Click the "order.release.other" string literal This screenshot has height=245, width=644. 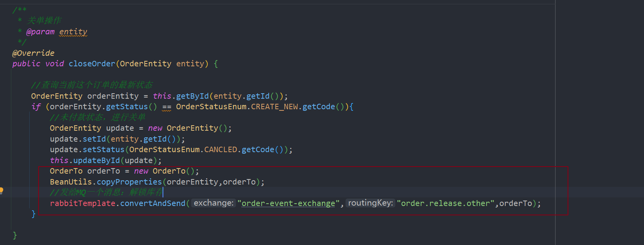tap(446, 203)
